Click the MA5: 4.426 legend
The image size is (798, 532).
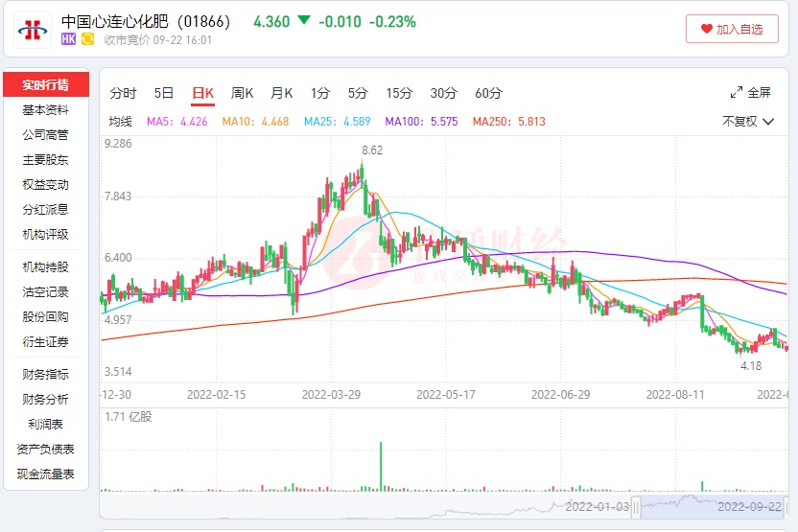177,122
